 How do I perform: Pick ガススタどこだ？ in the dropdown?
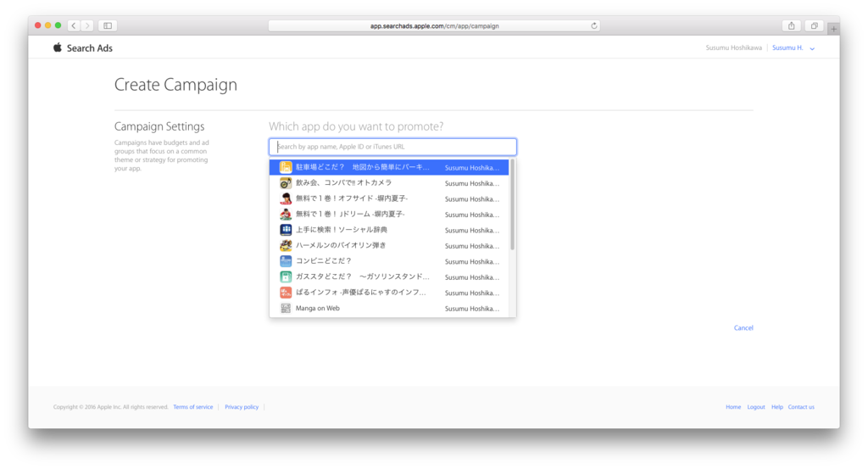click(388, 276)
